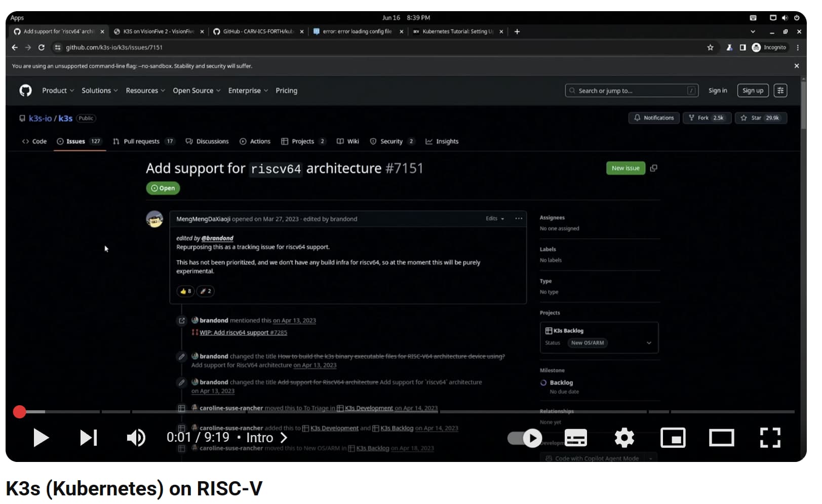Skip to the next video

(89, 438)
